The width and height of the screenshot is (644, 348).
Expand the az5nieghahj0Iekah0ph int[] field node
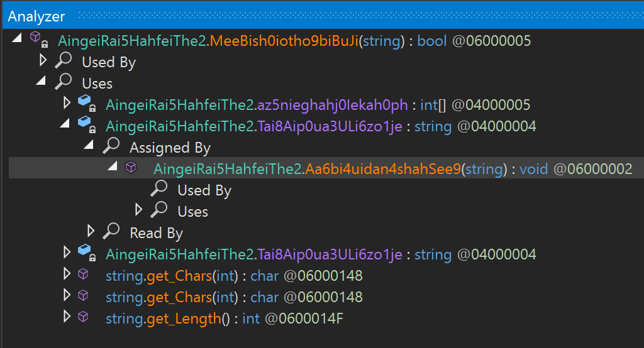point(66,104)
